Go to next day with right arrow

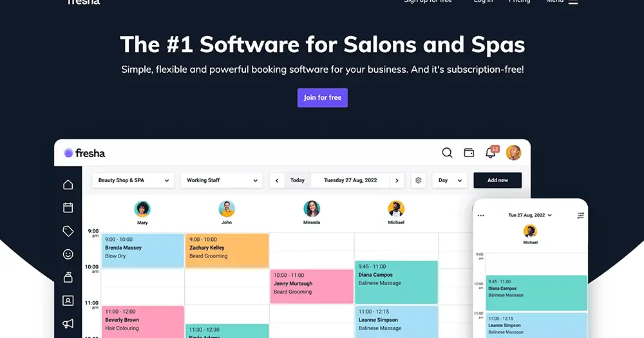397,180
